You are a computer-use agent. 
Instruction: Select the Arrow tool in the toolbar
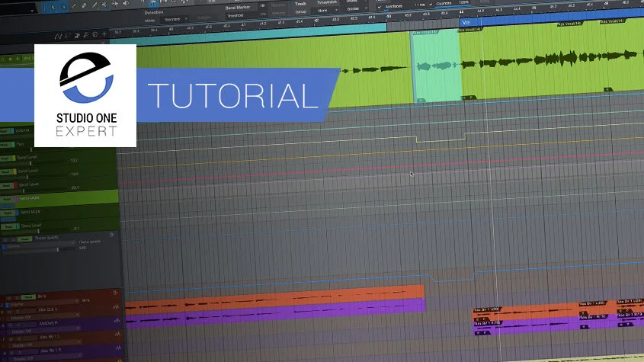click(53, 7)
